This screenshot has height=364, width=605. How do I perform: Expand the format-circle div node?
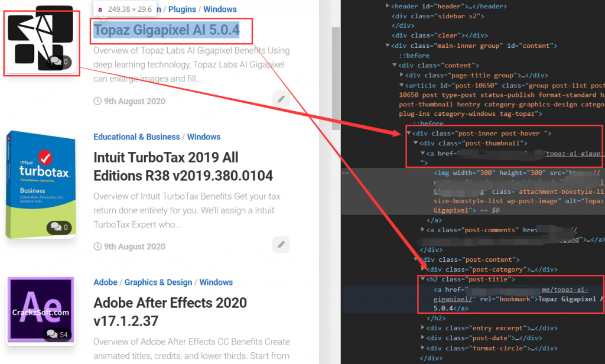point(422,348)
